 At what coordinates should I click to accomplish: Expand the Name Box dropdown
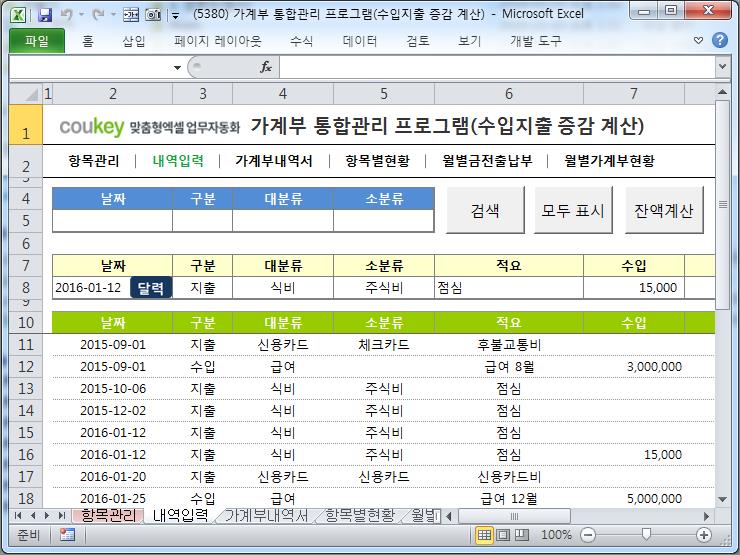(x=177, y=67)
